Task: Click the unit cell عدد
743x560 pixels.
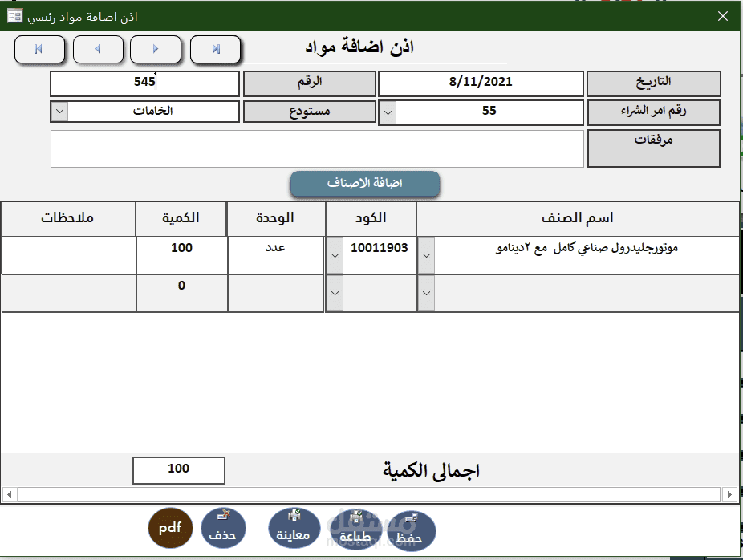Action: pos(275,255)
